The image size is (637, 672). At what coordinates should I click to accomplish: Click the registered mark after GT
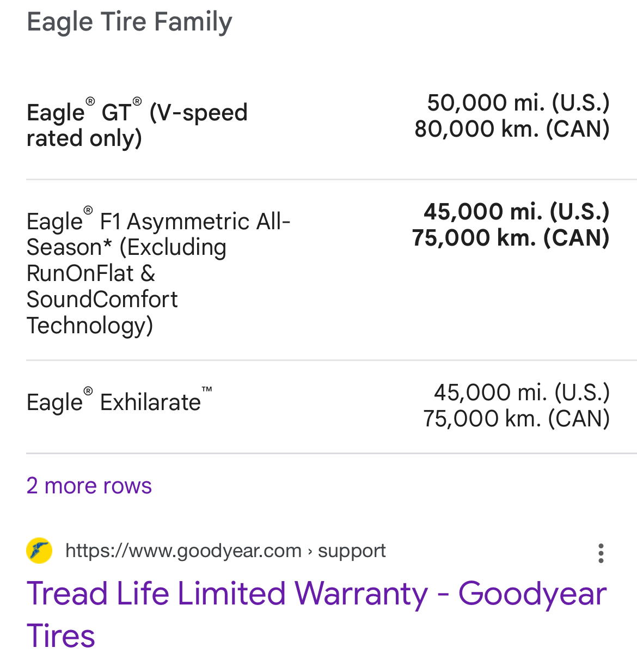137,101
